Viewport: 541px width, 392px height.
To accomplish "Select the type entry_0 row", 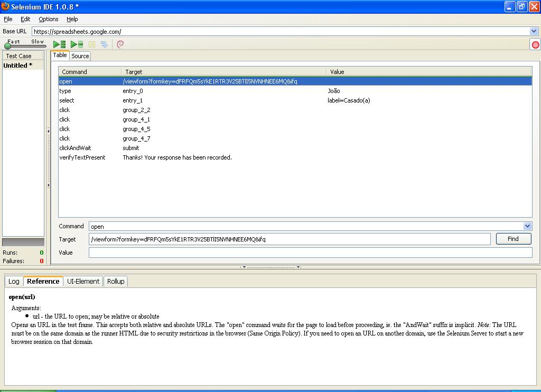I will point(295,91).
